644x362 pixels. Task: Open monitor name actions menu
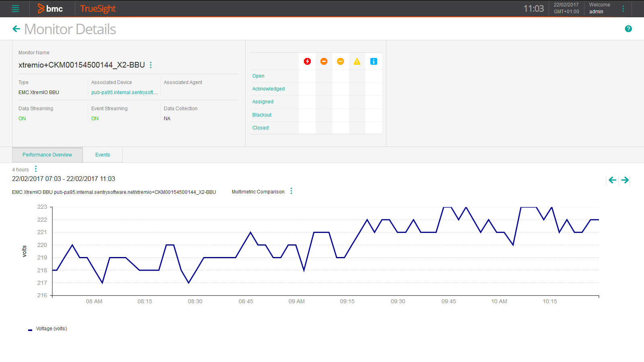(151, 65)
